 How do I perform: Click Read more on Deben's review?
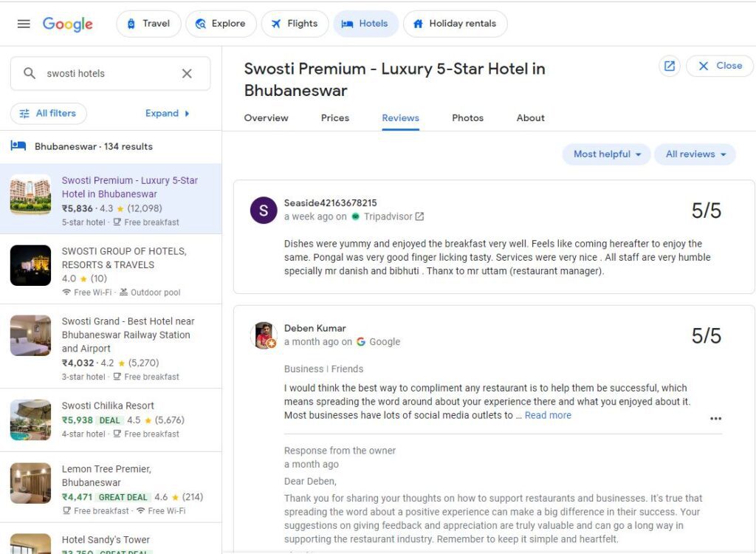point(548,415)
